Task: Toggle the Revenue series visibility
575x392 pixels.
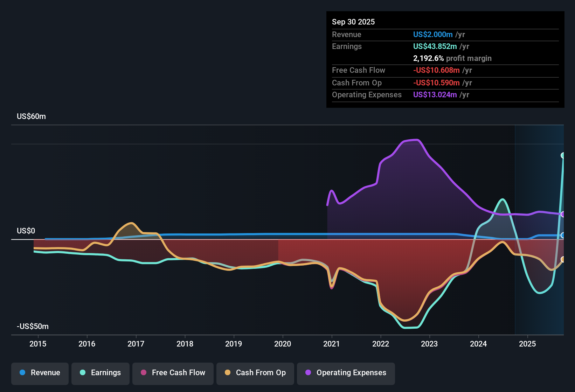Action: click(40, 373)
